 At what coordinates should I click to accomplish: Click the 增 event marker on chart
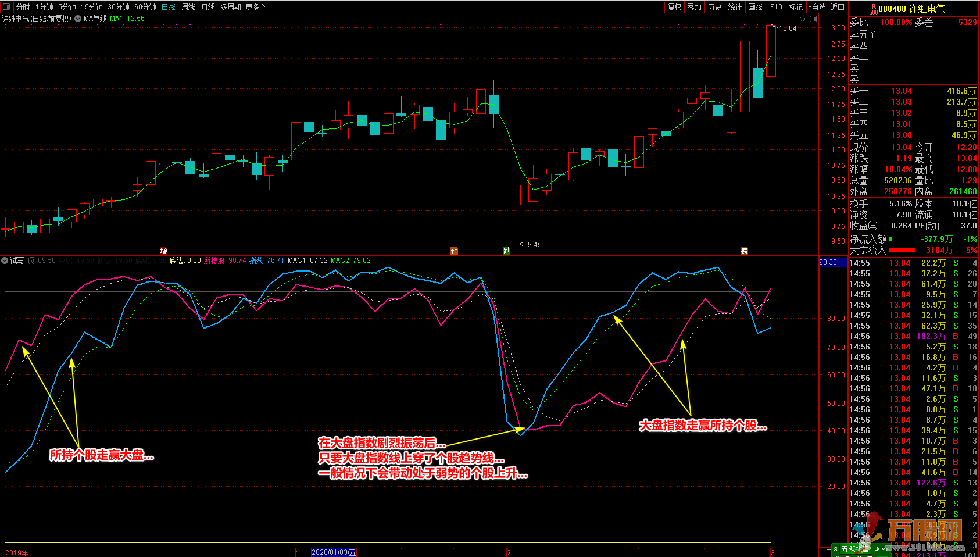[164, 251]
